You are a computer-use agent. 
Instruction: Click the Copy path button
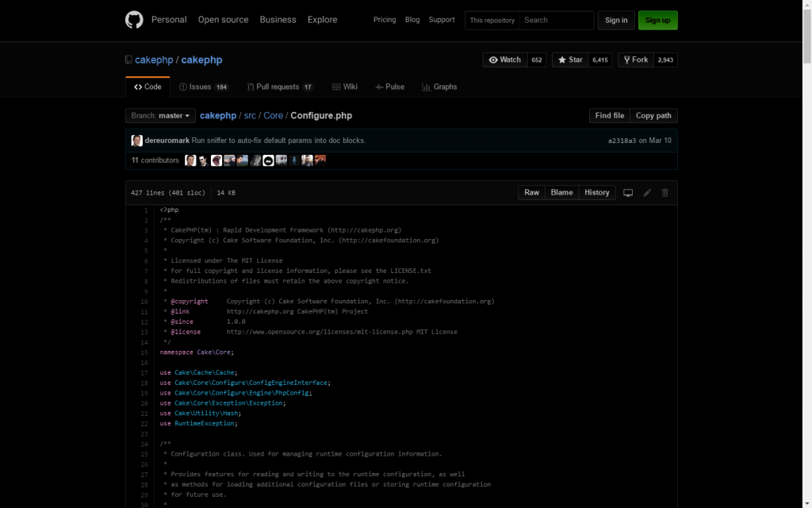tap(653, 116)
